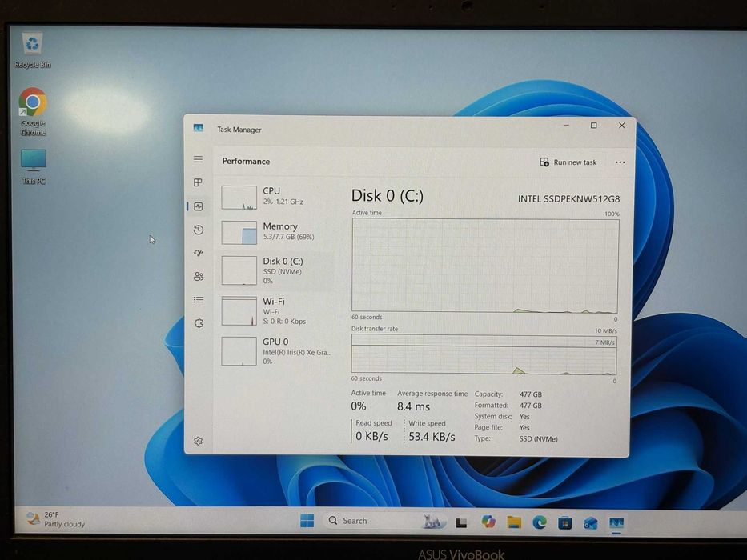The image size is (747, 560).
Task: Click the 0 KB/s read speed value
Action: click(x=371, y=436)
